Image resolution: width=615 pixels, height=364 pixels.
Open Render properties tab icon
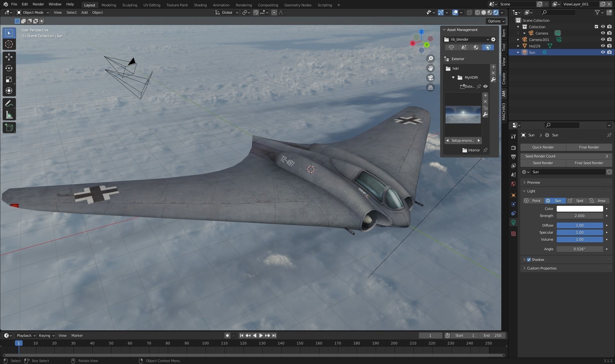click(x=513, y=148)
